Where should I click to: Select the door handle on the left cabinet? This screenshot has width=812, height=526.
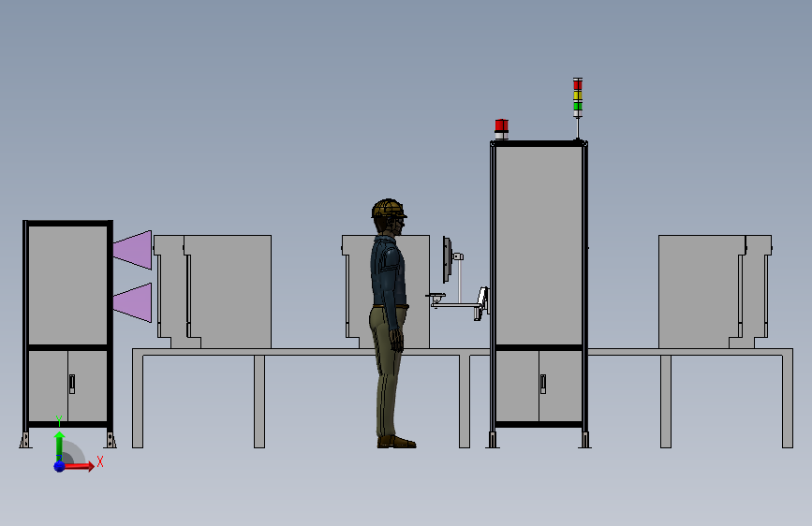(x=72, y=384)
